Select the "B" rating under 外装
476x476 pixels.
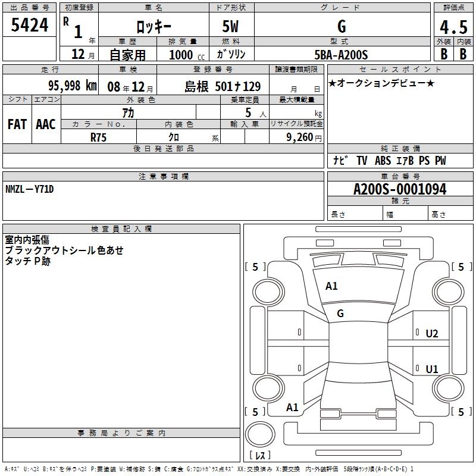(x=444, y=54)
